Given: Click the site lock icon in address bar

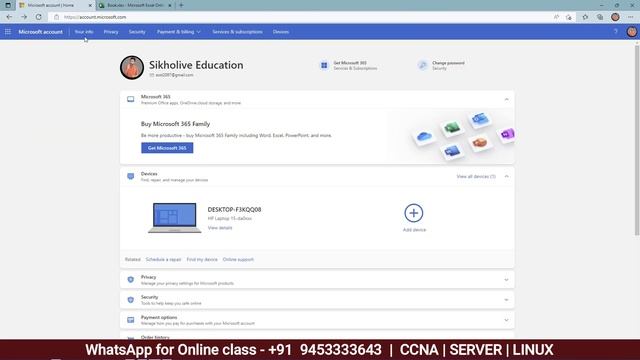Looking at the screenshot, I should (56, 17).
